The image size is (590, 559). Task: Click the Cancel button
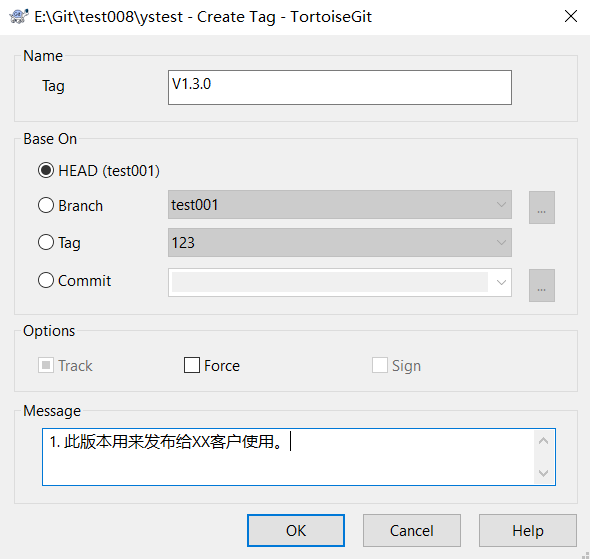[412, 530]
